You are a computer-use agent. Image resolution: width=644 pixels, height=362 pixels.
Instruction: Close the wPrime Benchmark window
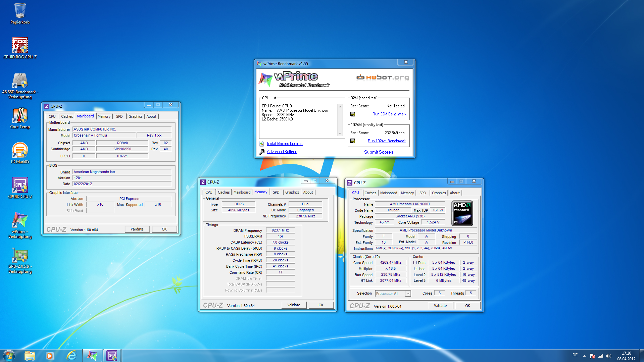[406, 62]
